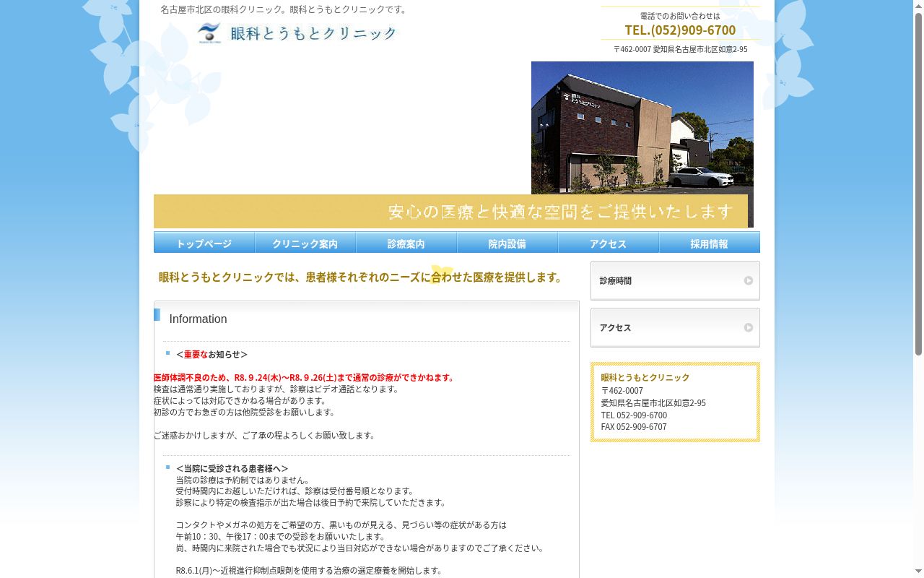Click the 電話でのお問い合わせは label

pos(680,16)
